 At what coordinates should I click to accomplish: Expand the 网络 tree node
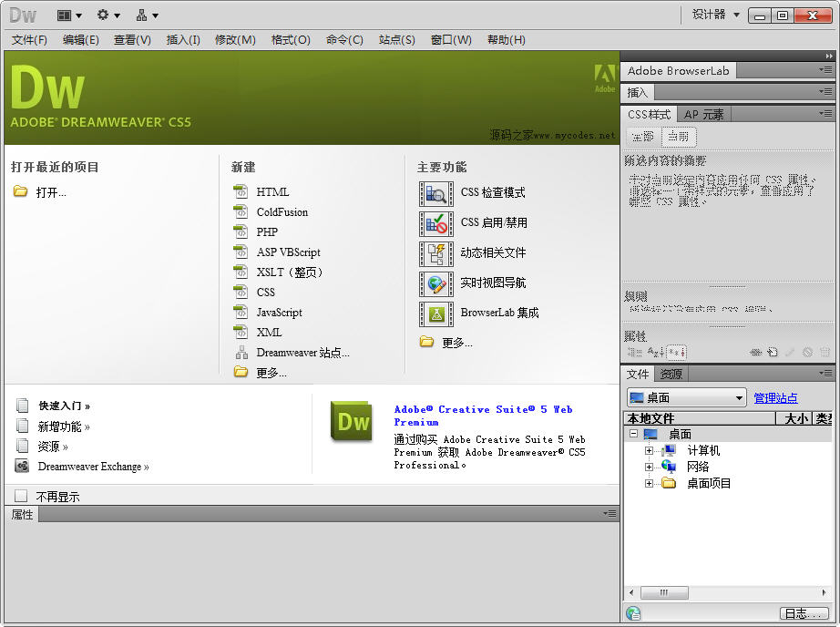(649, 467)
